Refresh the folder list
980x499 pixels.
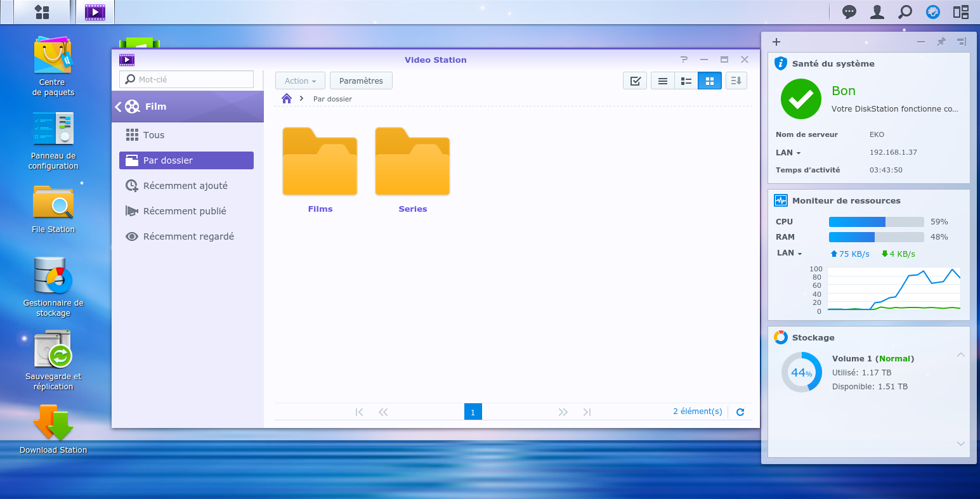click(x=740, y=412)
